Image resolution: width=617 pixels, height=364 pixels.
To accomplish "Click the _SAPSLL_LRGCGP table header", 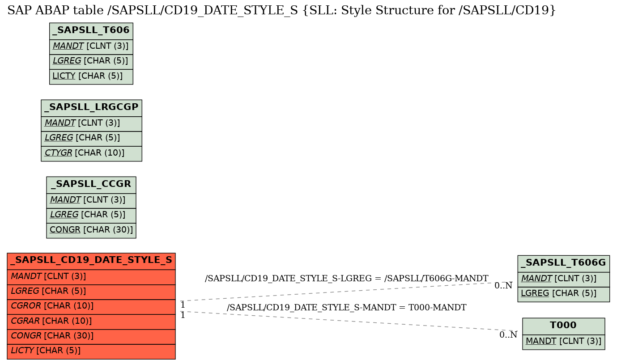I will (91, 108).
